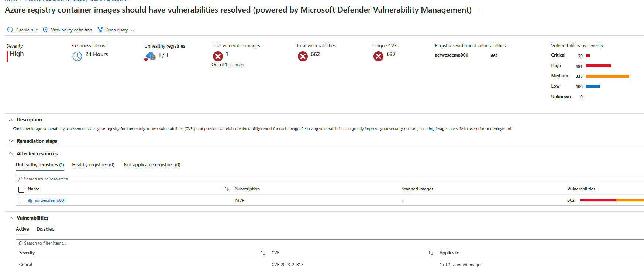Click the Subscription column header
644x268 pixels.
(x=247, y=189)
